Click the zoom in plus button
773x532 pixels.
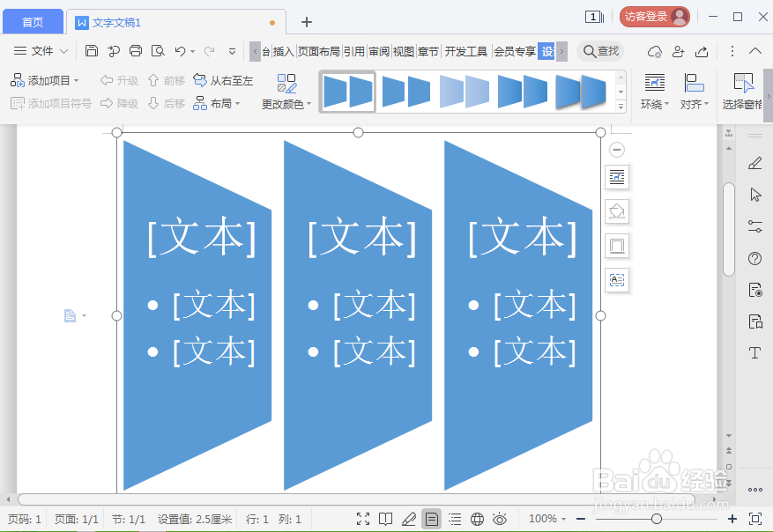pos(732,519)
